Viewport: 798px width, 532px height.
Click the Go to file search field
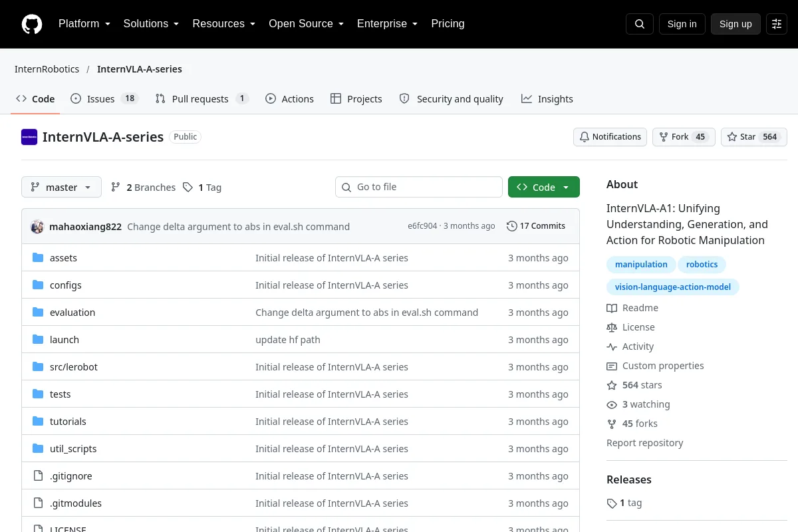coord(419,187)
